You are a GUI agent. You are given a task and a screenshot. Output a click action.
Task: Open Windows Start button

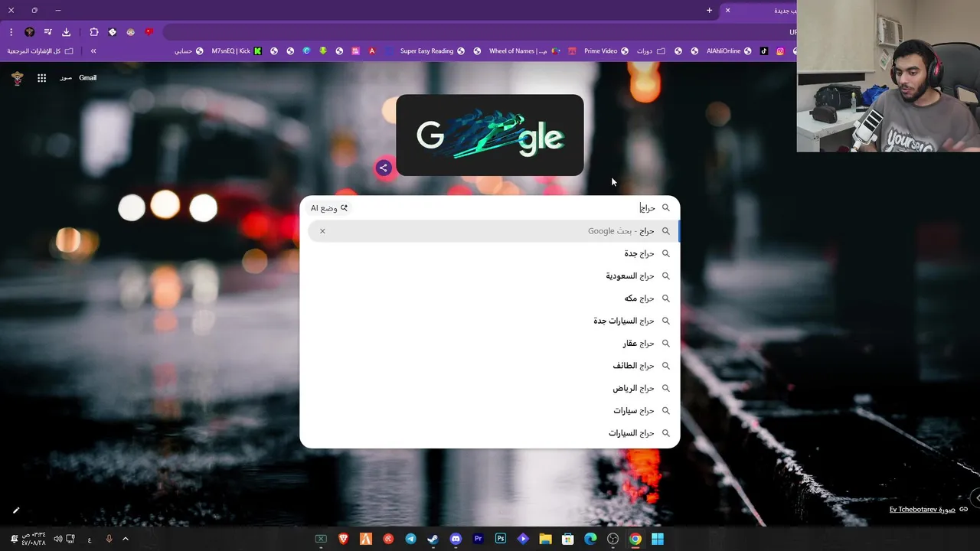pos(658,539)
